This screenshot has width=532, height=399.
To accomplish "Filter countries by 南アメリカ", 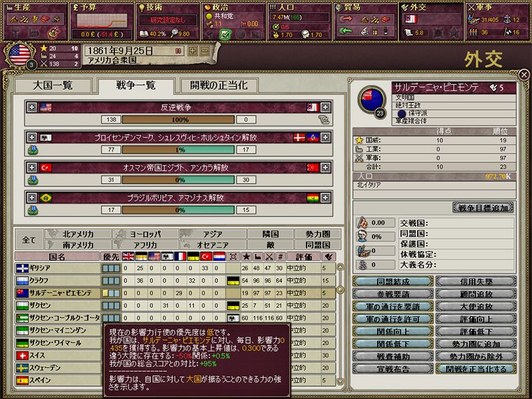I will point(78,245).
